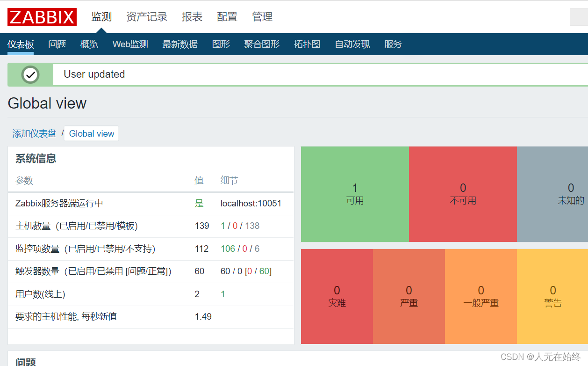Click the 添加仪表盘 breadcrumb link
Screen dimensions: 588x366
[x=33, y=133]
